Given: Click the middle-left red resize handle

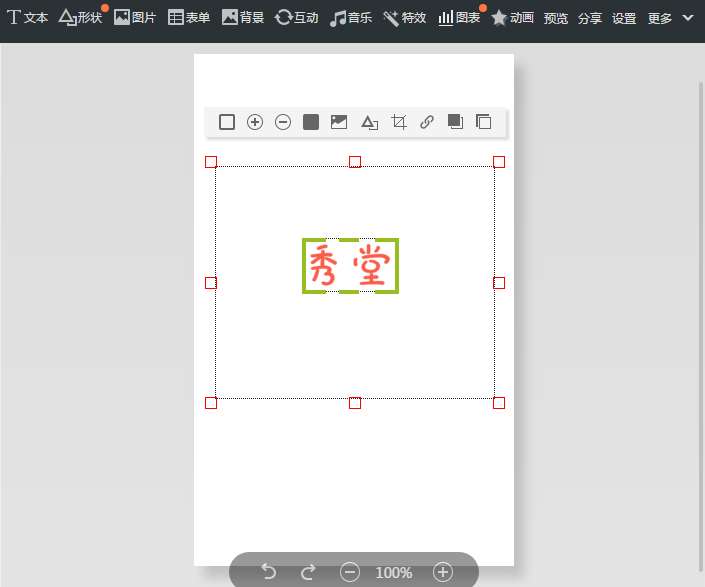Looking at the screenshot, I should coord(211,283).
